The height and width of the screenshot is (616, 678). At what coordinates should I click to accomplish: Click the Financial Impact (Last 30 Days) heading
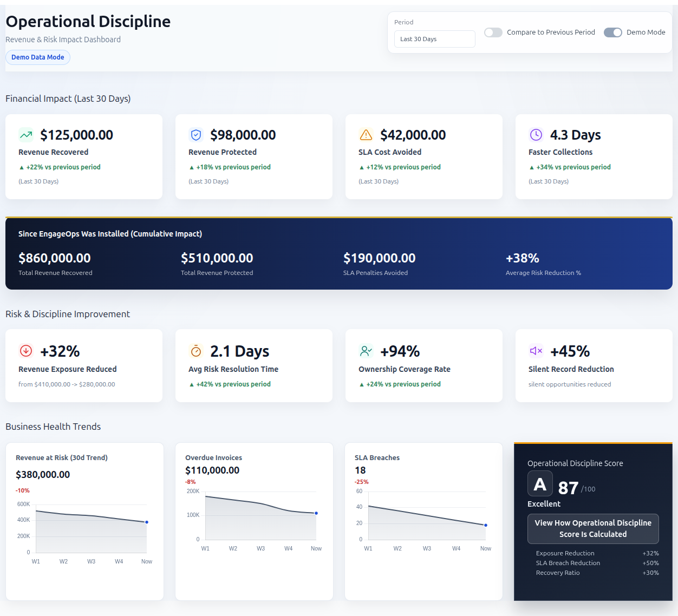tap(68, 99)
